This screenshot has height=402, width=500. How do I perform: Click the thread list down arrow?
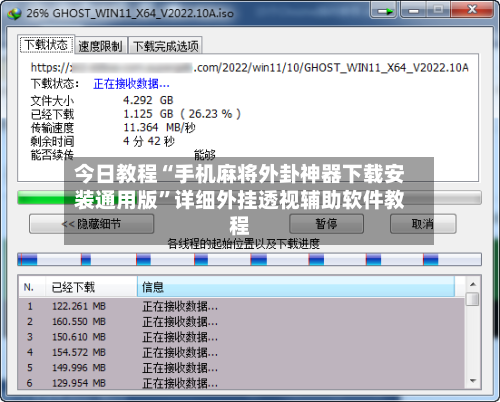pyautogui.click(x=473, y=381)
